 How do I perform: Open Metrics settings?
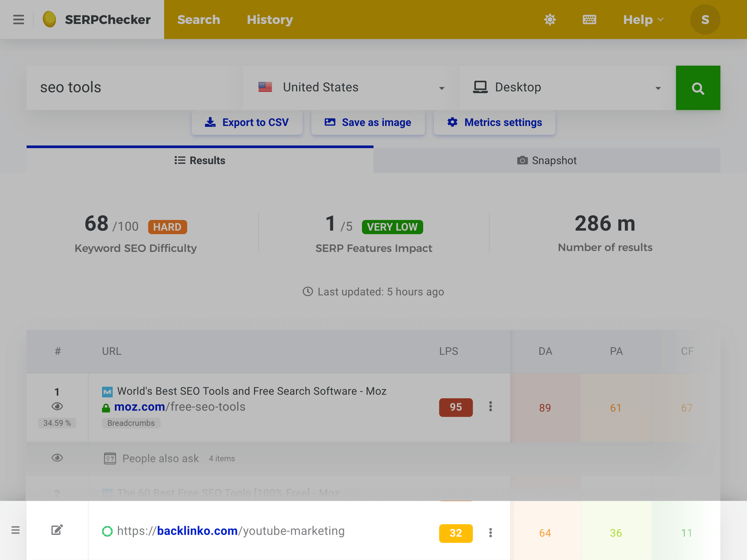[x=494, y=122]
